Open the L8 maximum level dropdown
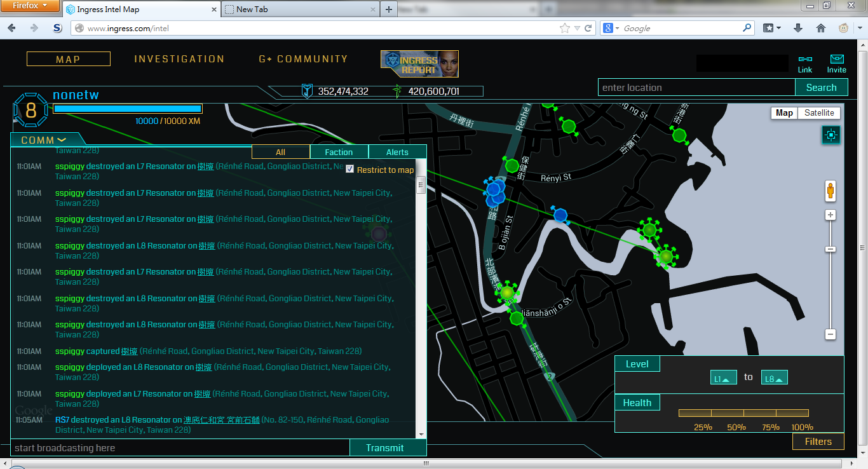Viewport: 868px width, 469px height. click(775, 377)
